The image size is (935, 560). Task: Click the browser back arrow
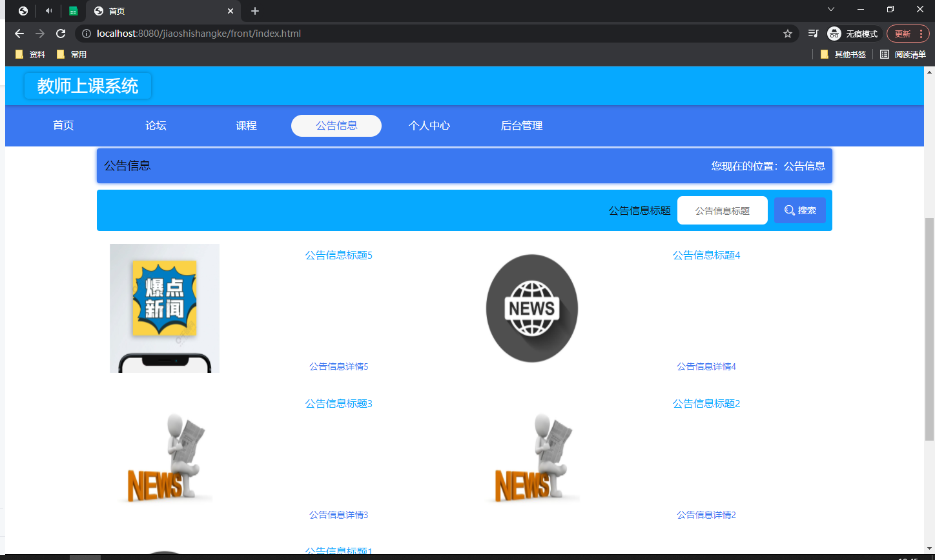coord(19,34)
